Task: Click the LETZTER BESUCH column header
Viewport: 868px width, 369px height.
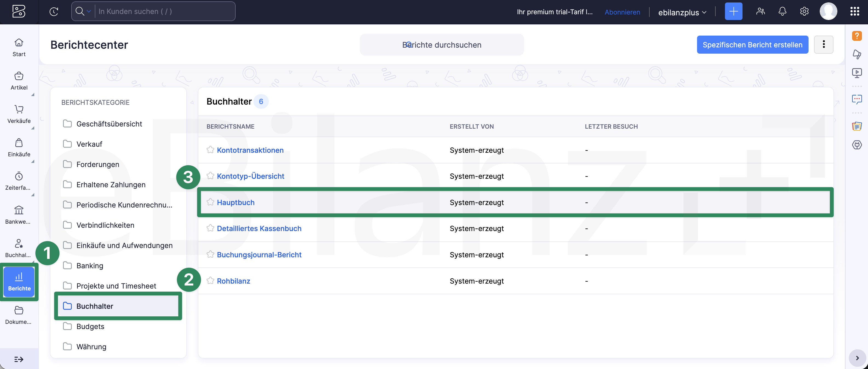Action: pos(611,126)
